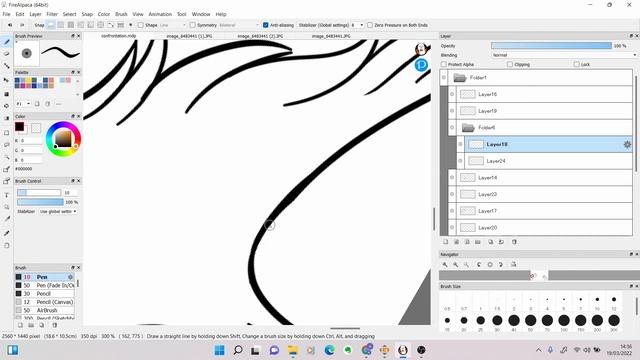Screen dimensions: 640x360
Task: Open the snap options dropdown arrow in toolbar
Action: (131, 25)
